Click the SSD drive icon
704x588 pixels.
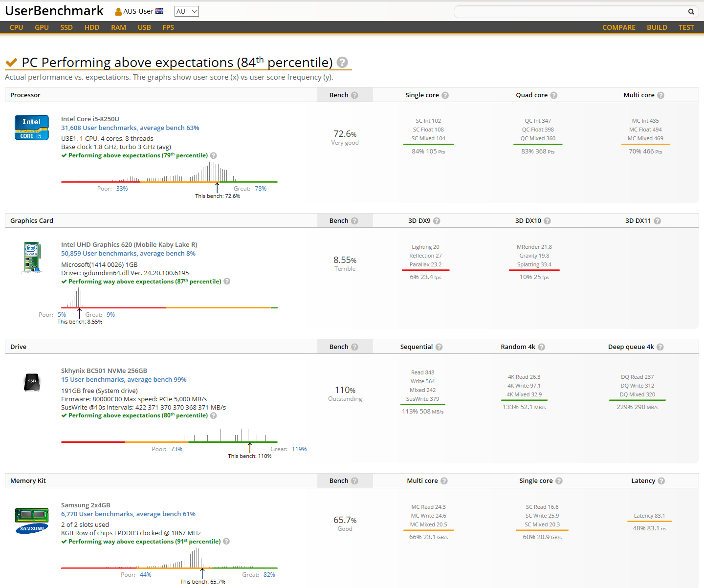click(x=32, y=382)
